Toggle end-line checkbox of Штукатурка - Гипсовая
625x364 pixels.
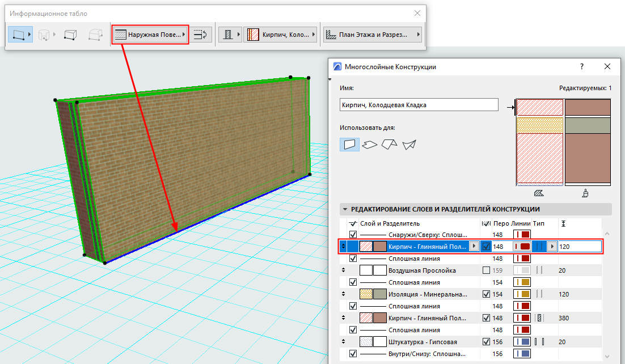486,342
